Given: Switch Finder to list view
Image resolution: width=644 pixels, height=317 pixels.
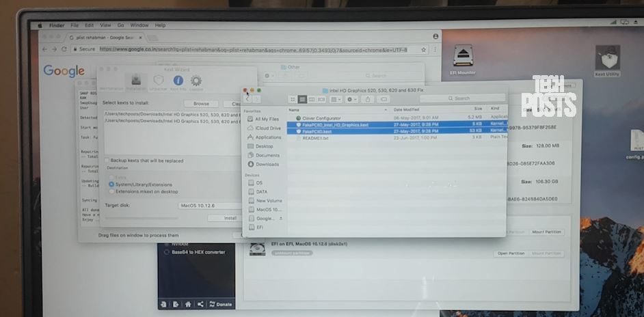Looking at the screenshot, I should point(302,99).
